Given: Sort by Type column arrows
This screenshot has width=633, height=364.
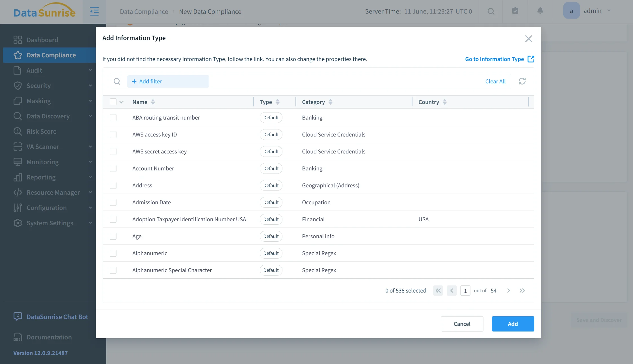Looking at the screenshot, I should (x=277, y=102).
